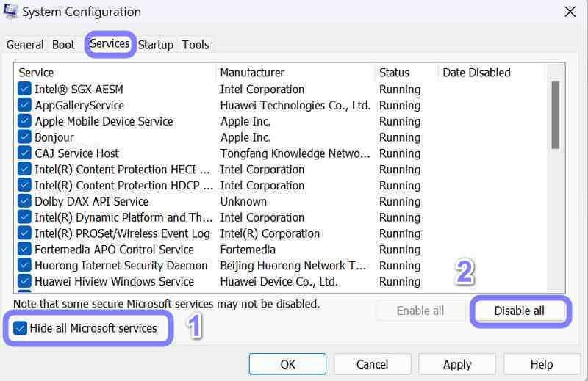Uncheck the AppGalleryService checkbox
The height and width of the screenshot is (381, 588).
24,106
